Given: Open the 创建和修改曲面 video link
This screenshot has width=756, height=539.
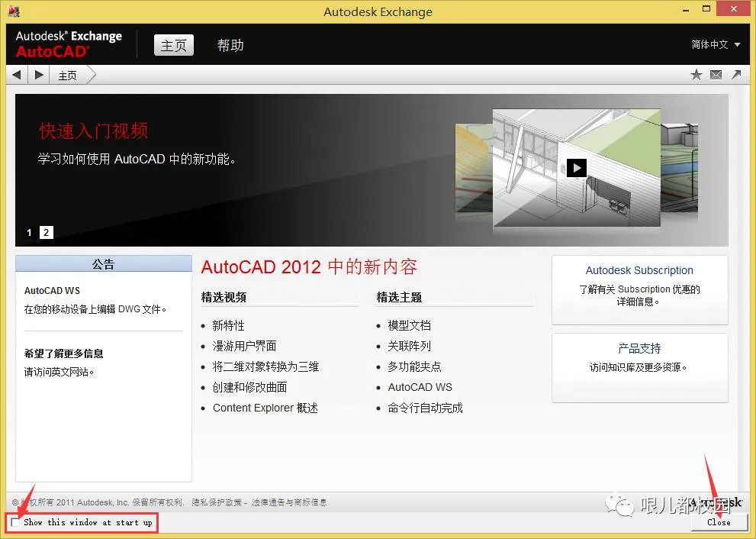Looking at the screenshot, I should tap(249, 387).
